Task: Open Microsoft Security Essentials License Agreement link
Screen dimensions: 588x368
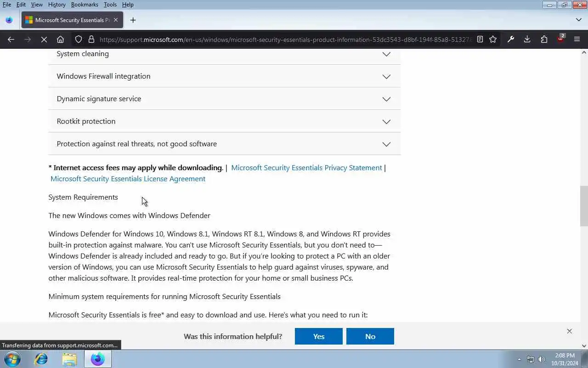Action: tap(128, 179)
